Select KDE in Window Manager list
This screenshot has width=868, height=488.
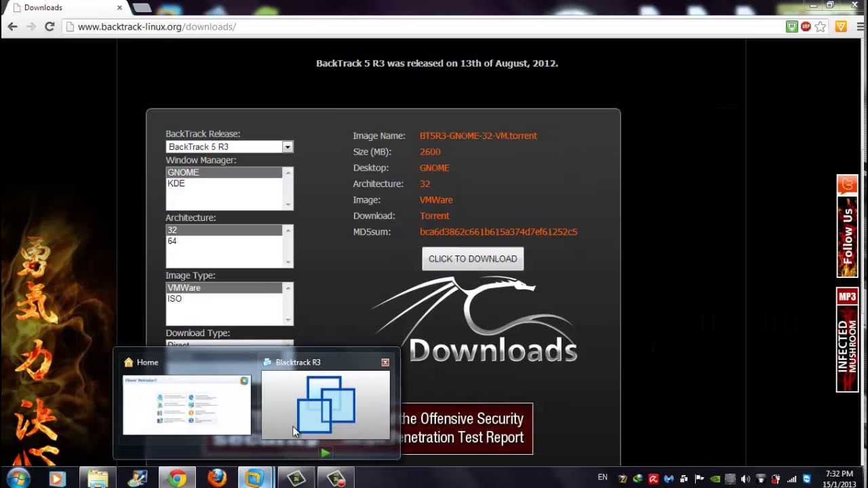pyautogui.click(x=224, y=183)
